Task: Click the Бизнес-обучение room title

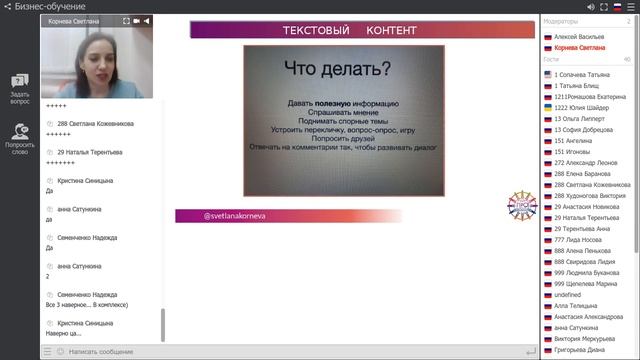Action: [x=50, y=7]
